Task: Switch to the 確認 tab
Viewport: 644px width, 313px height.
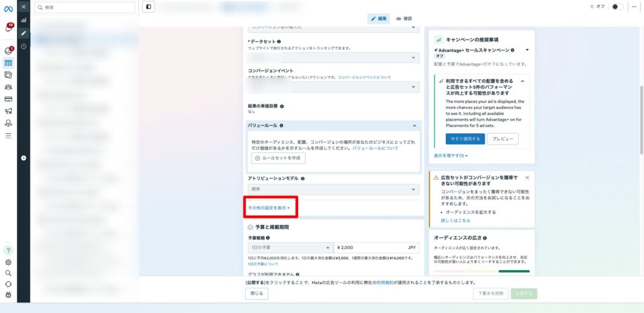Action: (404, 19)
